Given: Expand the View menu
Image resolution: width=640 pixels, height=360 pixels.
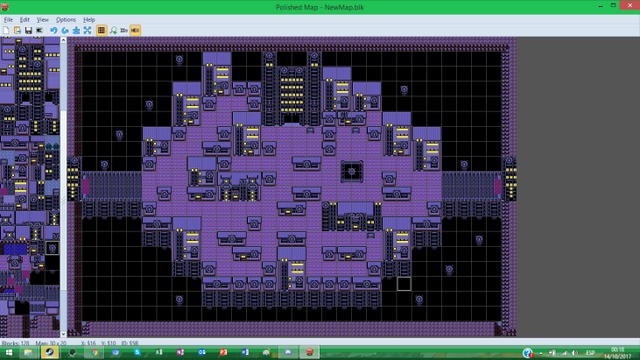Looking at the screenshot, I should (42, 20).
